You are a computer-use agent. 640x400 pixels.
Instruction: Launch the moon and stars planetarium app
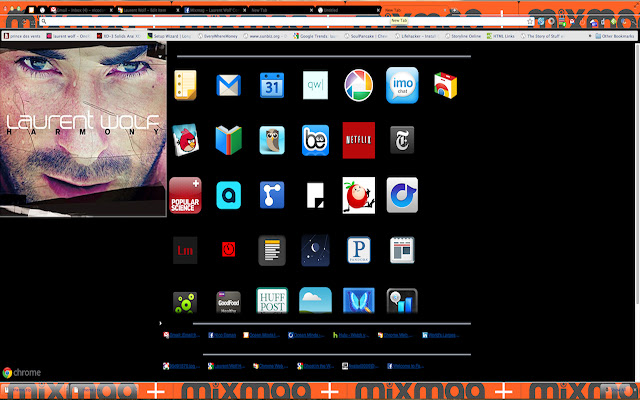pyautogui.click(x=315, y=250)
